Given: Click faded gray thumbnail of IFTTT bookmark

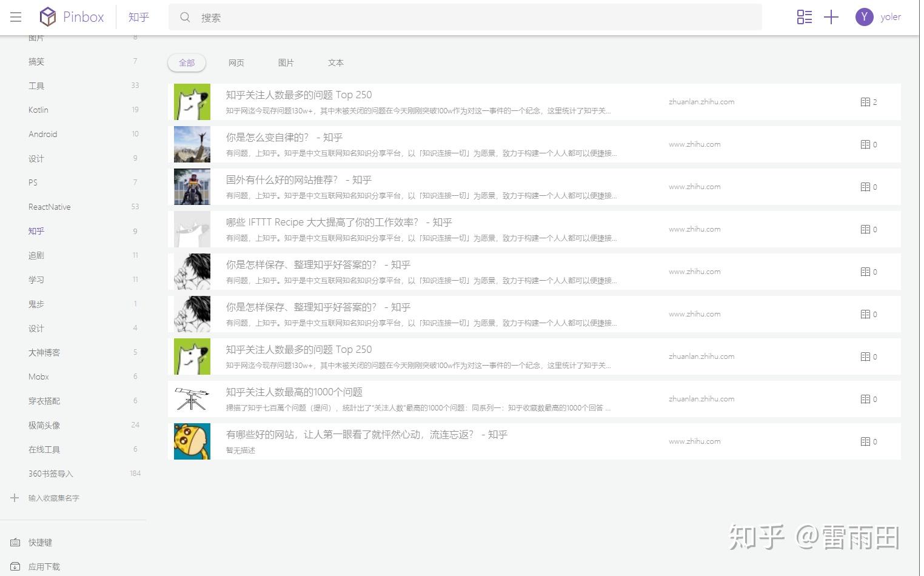Looking at the screenshot, I should coord(192,229).
